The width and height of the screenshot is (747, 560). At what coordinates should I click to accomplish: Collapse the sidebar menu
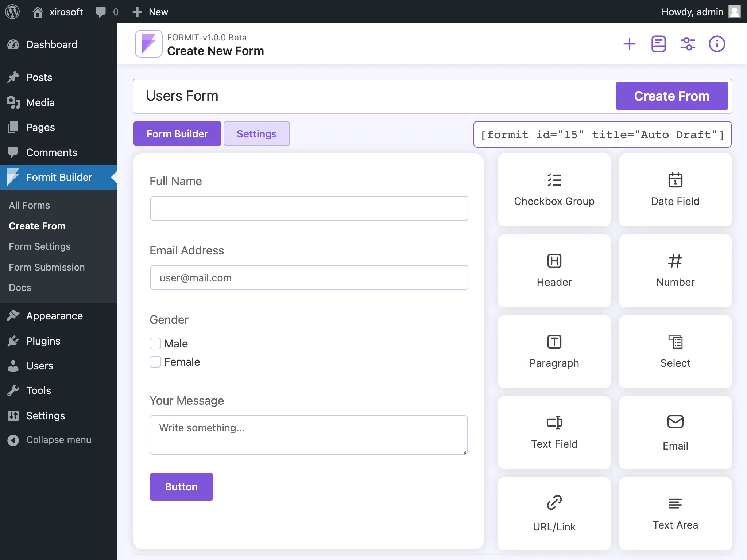(58, 440)
